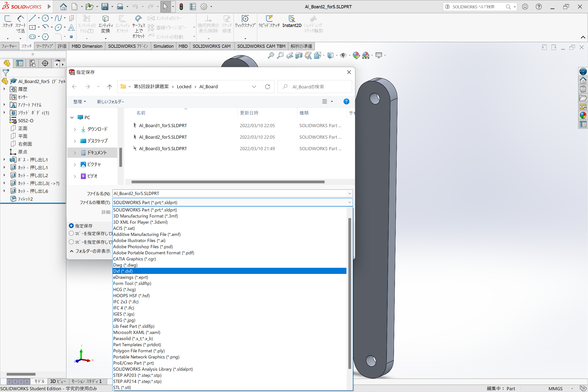Choose IGES (*.igs) file type

pyautogui.click(x=230, y=314)
